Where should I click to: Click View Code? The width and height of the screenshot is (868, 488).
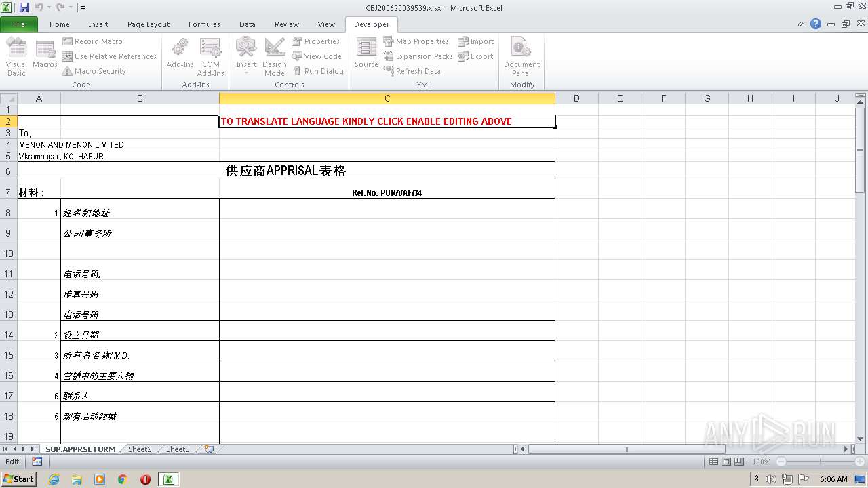tap(317, 56)
